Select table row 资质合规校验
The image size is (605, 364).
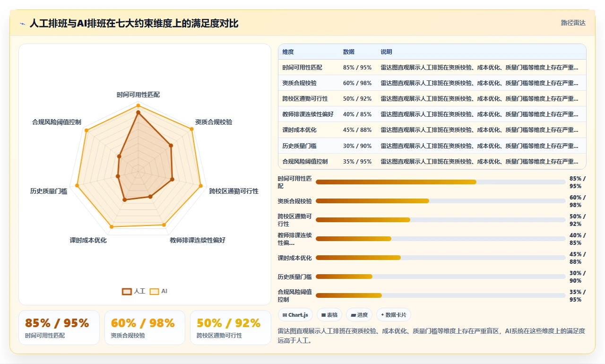click(x=432, y=83)
